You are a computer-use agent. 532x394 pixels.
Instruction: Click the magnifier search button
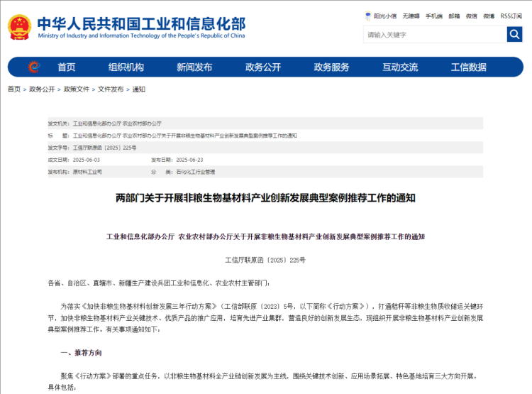tap(514, 34)
